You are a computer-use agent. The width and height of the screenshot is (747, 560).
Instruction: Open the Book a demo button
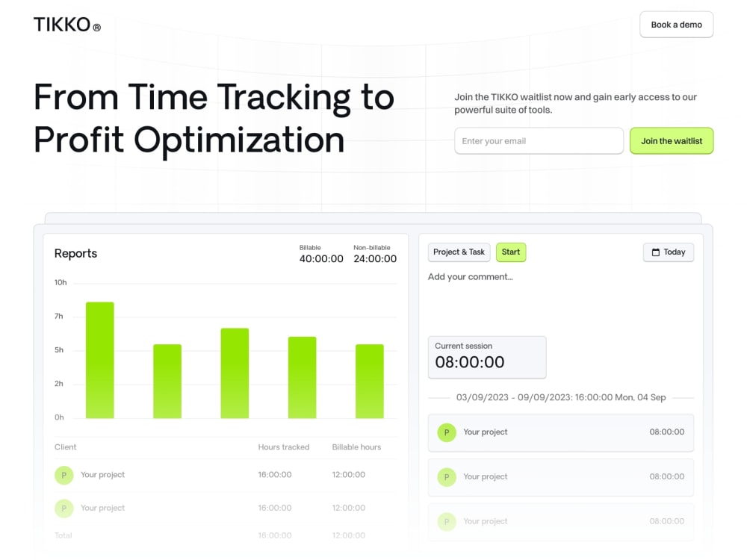[x=676, y=25]
